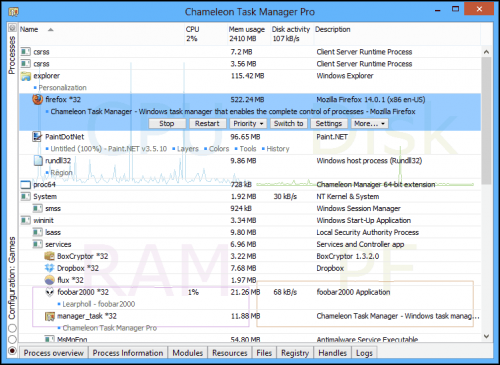Click the scrollbar up arrow
Image resolution: width=500 pixels, height=365 pixels.
pos(486,52)
